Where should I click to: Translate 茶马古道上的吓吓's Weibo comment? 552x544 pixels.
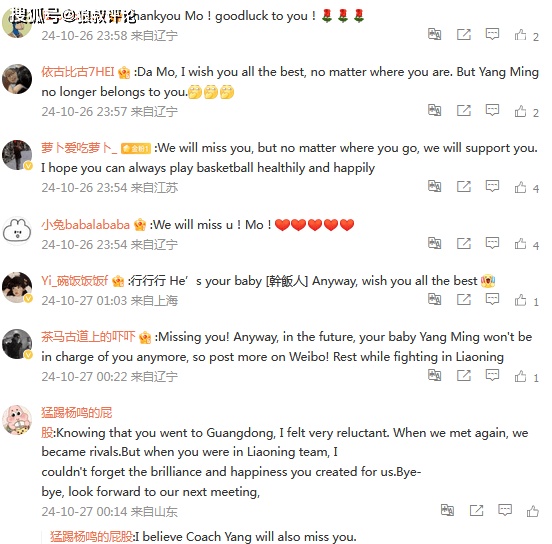pyautogui.click(x=435, y=375)
